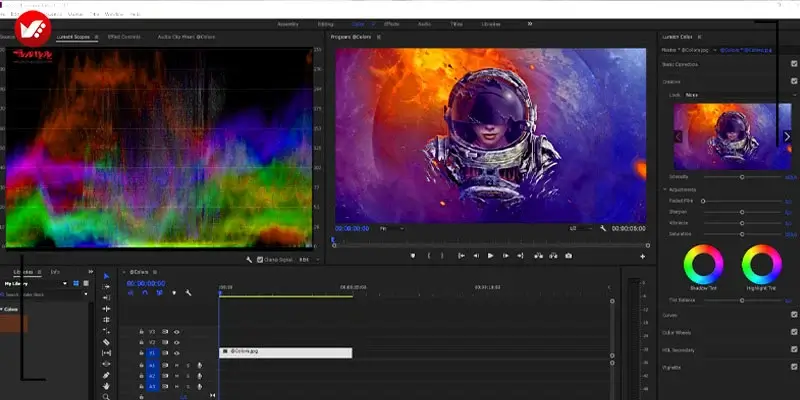Image resolution: width=800 pixels, height=400 pixels.
Task: Select the Hand tool
Action: (107, 386)
